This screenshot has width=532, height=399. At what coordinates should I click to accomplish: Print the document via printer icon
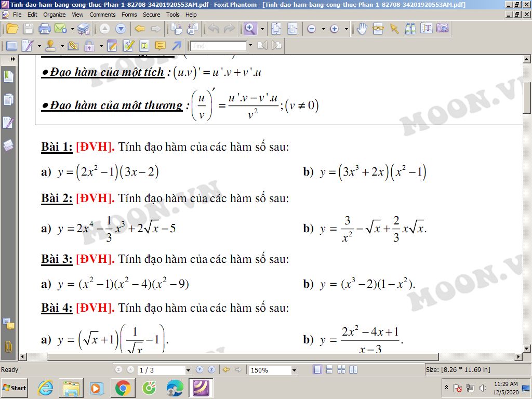coord(45,29)
